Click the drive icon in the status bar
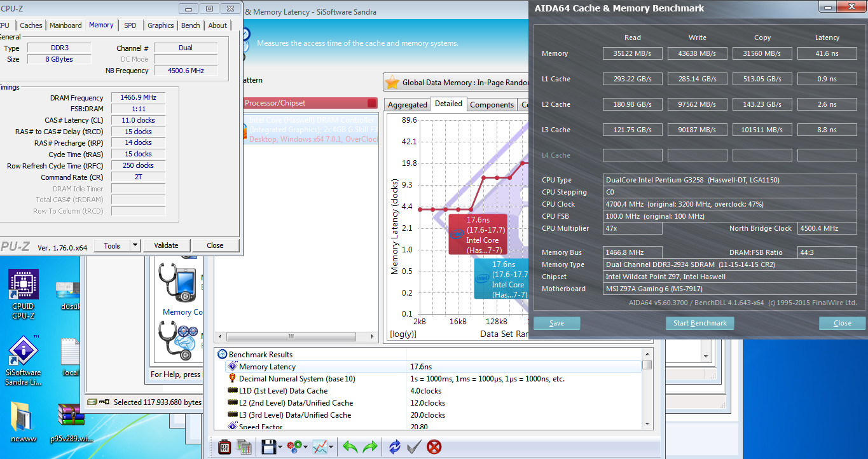This screenshot has height=459, width=868. click(93, 402)
